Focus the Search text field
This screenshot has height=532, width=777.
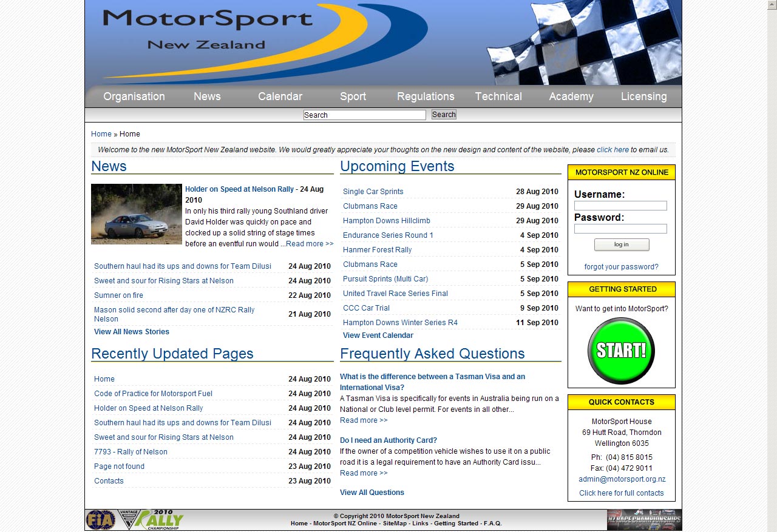tap(365, 115)
